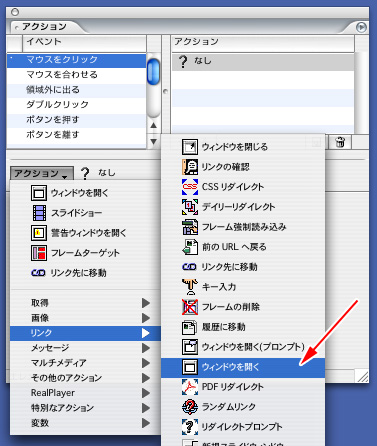
Task: Choose the キー入力 hand icon item
Action: coord(190,287)
